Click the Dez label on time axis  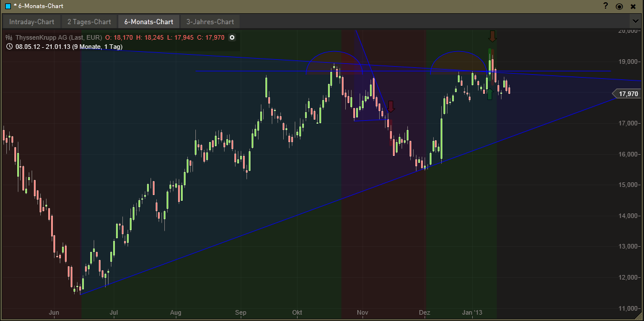click(425, 313)
